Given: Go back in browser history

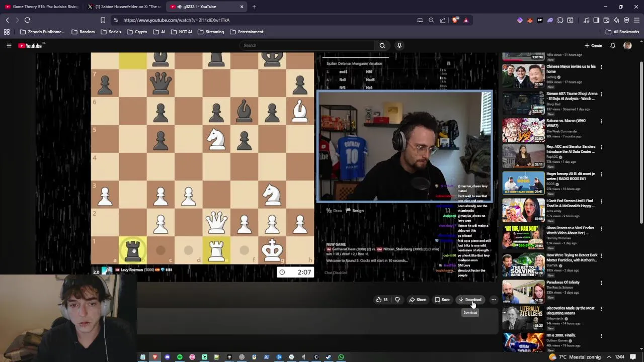Looking at the screenshot, I should pyautogui.click(x=7, y=20).
